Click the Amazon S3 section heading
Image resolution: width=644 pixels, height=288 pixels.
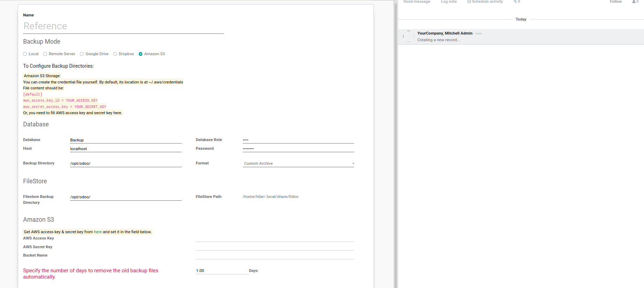38,220
